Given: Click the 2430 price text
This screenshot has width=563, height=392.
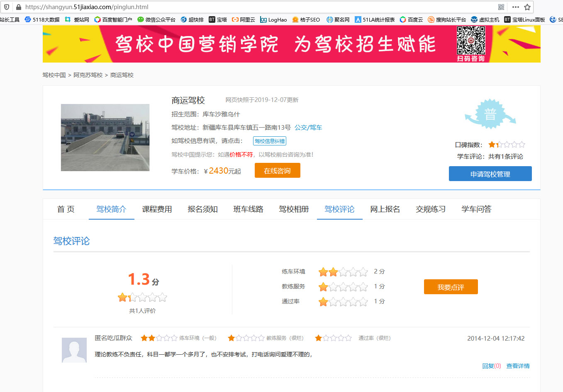Looking at the screenshot, I should tap(218, 171).
